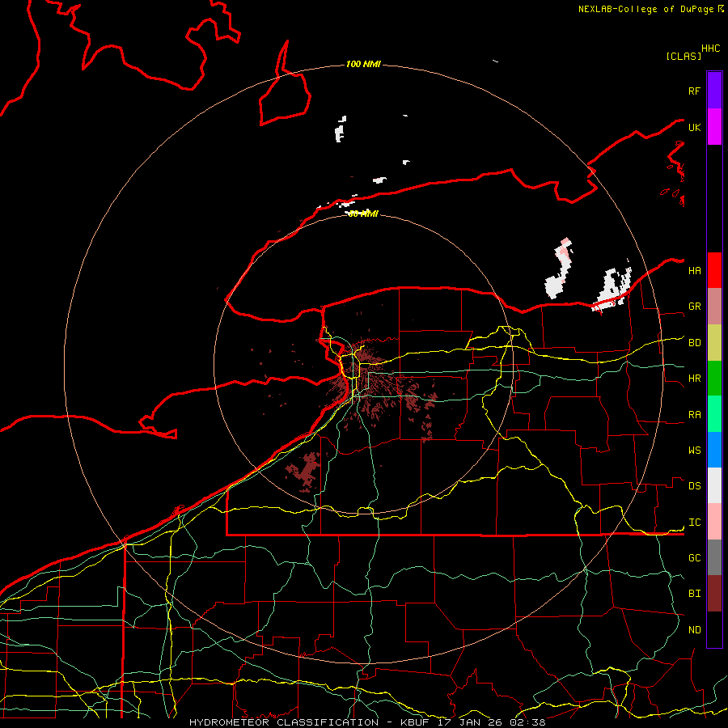Click the "BI" legend label
The image size is (728, 728).
pyautogui.click(x=694, y=594)
